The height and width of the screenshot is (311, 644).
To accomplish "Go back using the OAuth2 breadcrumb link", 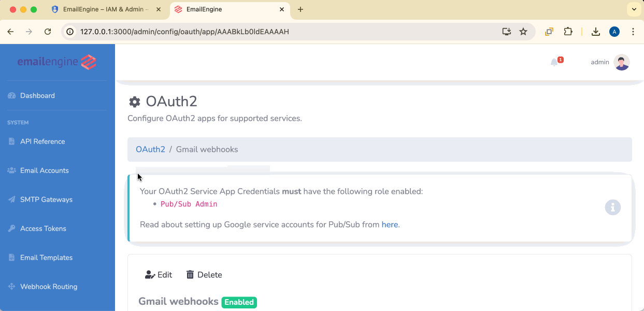I will pos(150,149).
